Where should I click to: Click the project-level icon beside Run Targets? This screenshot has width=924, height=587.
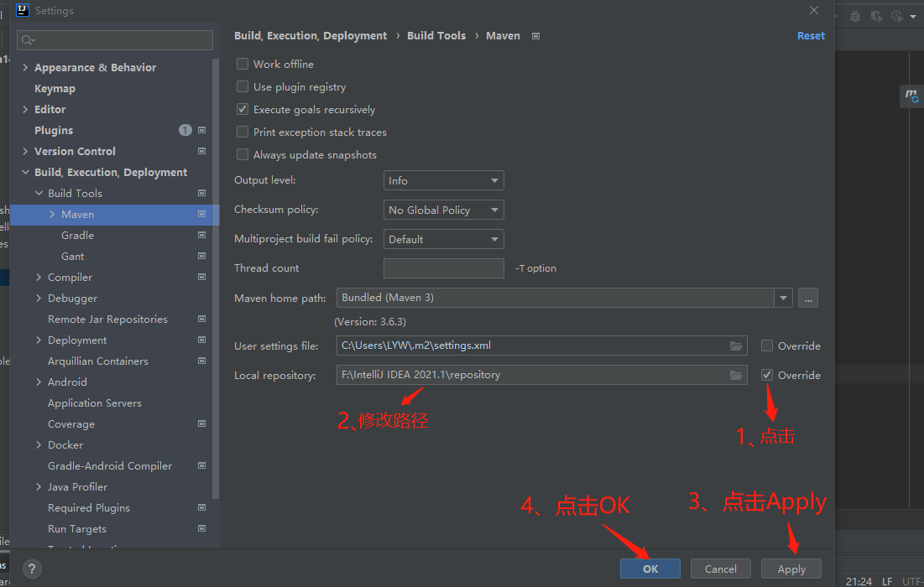click(201, 528)
